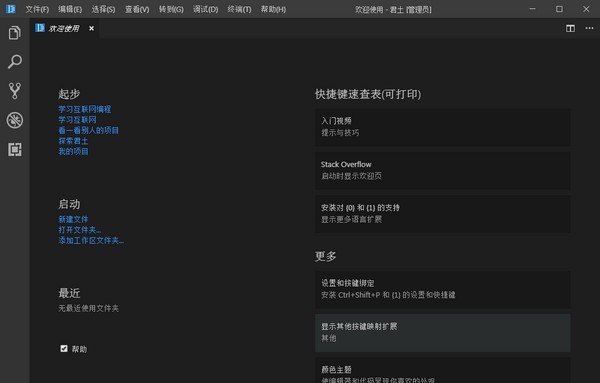Click the 看一看别人的项目 link
600x383 pixels.
coord(88,130)
